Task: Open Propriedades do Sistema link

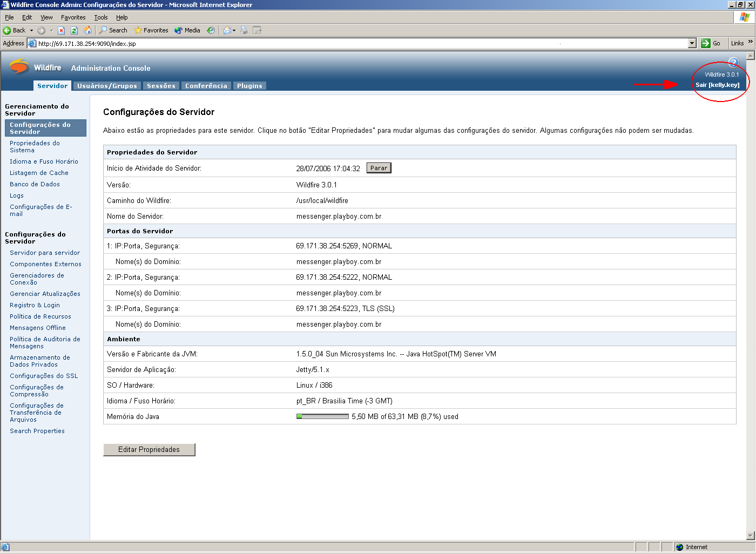Action: point(35,146)
